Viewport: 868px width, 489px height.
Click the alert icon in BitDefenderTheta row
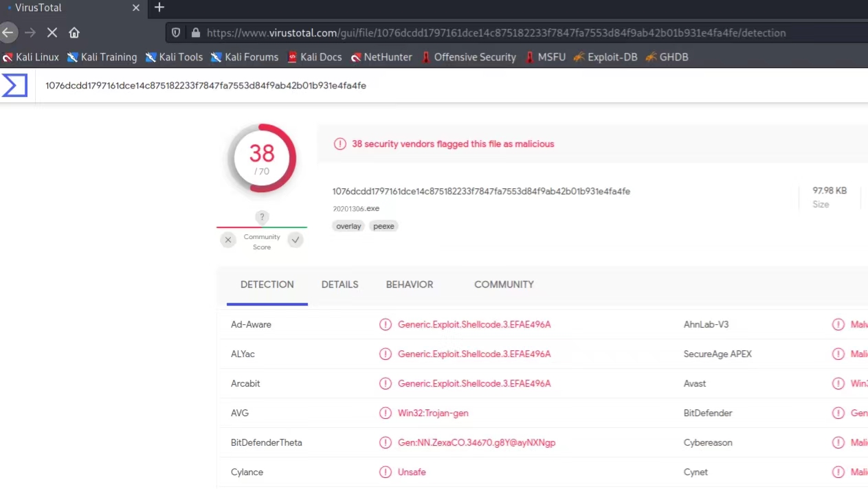(386, 442)
